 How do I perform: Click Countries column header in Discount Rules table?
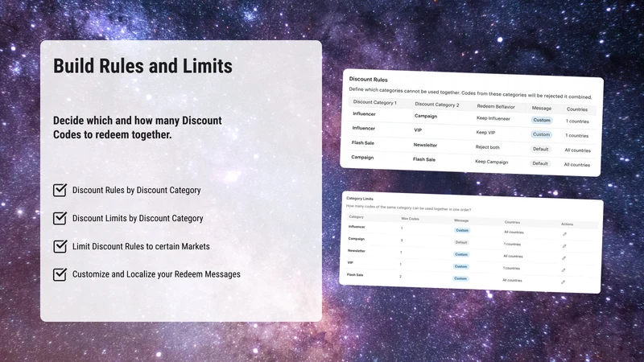tap(577, 109)
